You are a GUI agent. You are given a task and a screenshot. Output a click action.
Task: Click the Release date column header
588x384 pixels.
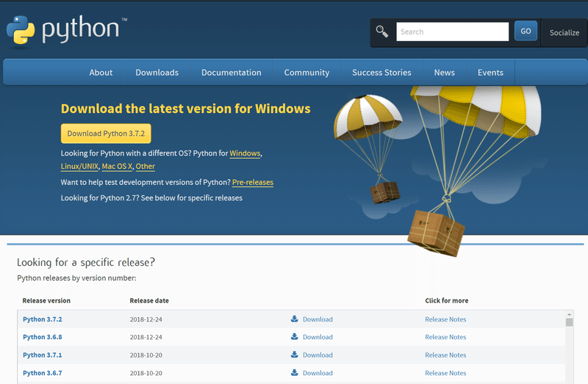coord(149,300)
